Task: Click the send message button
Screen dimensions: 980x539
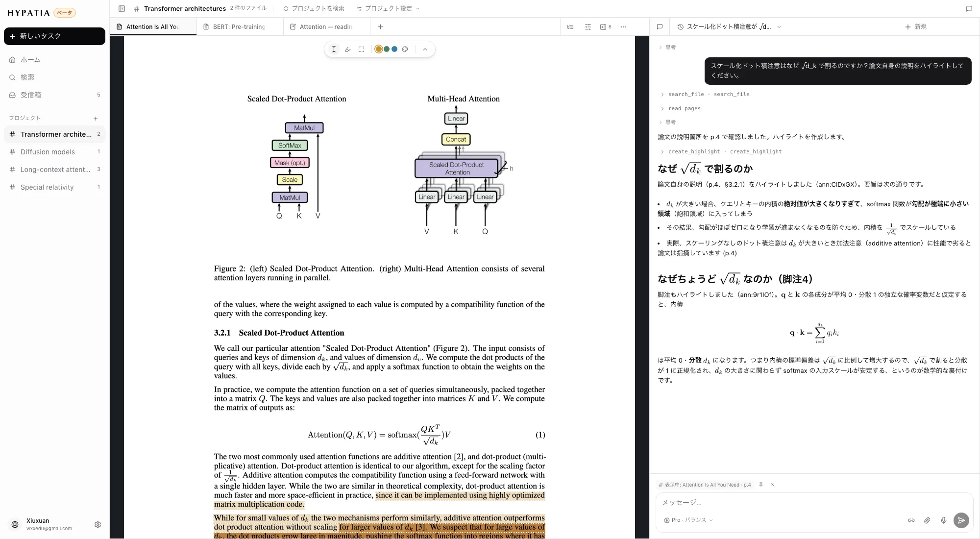Action: pos(961,520)
